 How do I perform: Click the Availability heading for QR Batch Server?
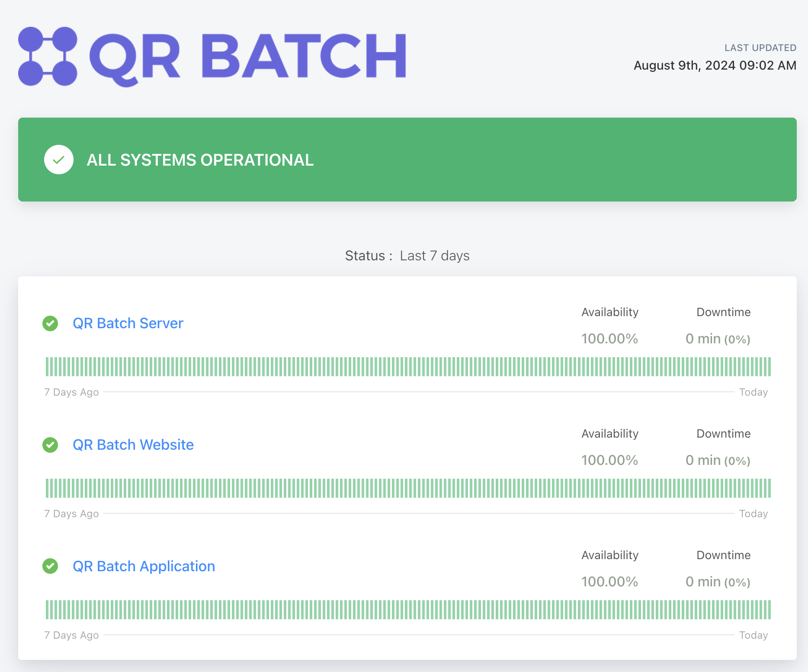(x=610, y=312)
